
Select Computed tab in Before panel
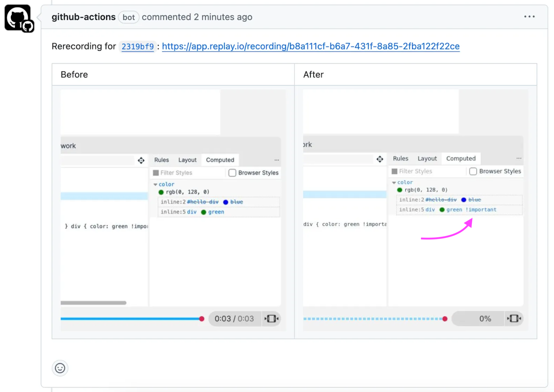click(220, 160)
